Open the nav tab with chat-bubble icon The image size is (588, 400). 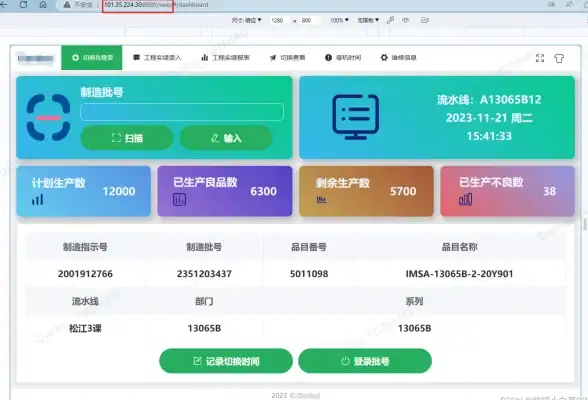tap(157, 57)
